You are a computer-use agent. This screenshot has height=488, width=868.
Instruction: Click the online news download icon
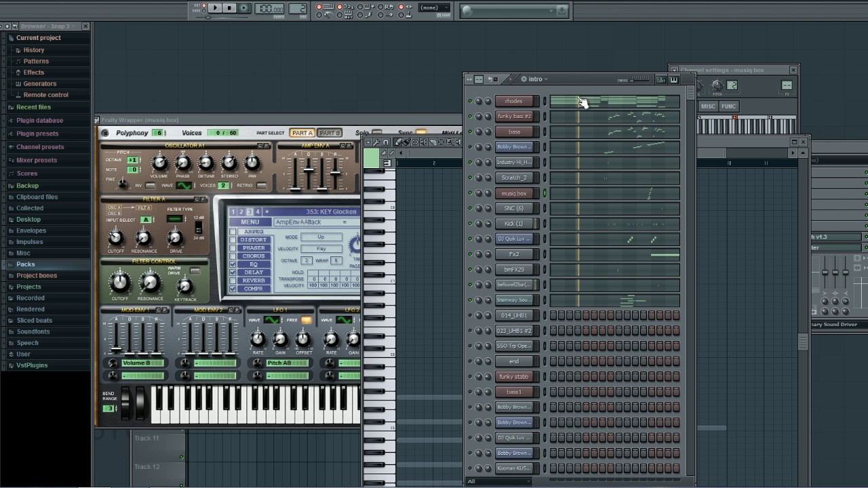561,10
